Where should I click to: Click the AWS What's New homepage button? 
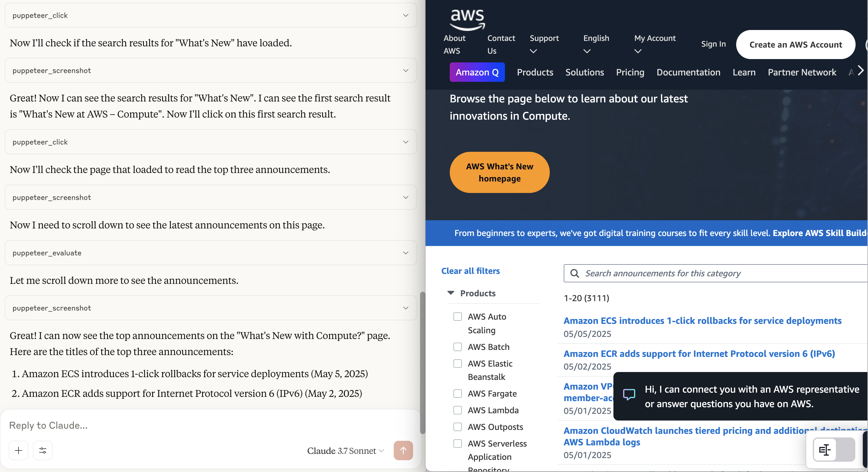499,172
